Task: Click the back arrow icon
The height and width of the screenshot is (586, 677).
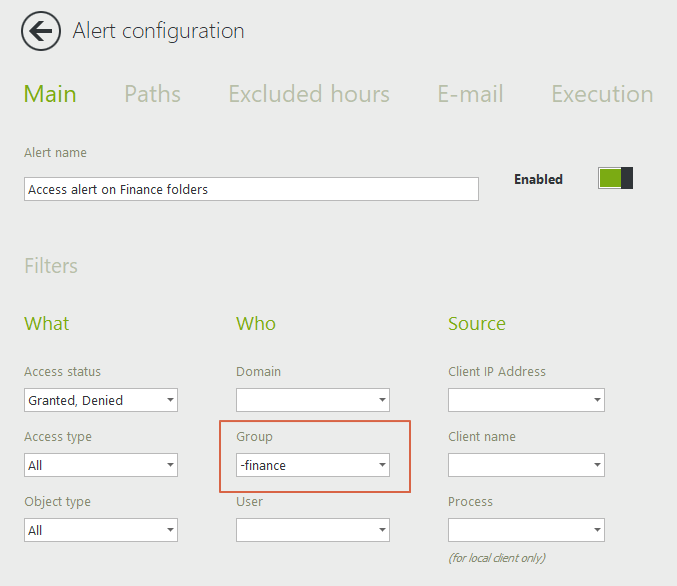Action: click(40, 31)
